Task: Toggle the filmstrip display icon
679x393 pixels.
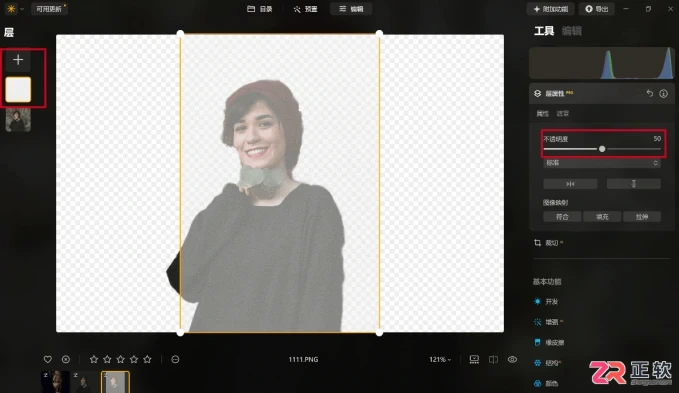Action: 474,359
